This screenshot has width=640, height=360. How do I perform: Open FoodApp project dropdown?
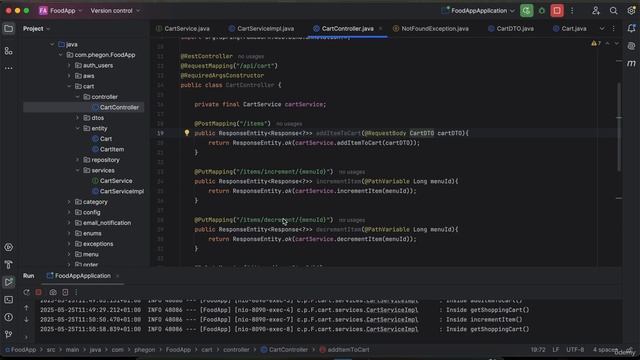60,11
